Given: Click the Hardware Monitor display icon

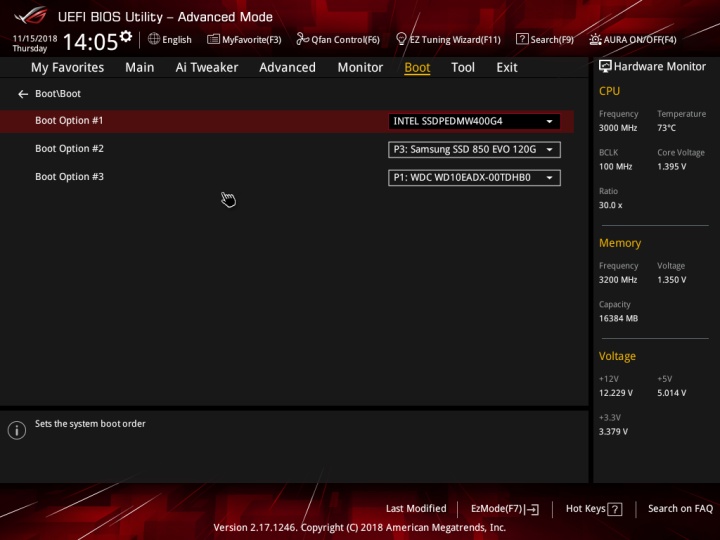Looking at the screenshot, I should [605, 67].
